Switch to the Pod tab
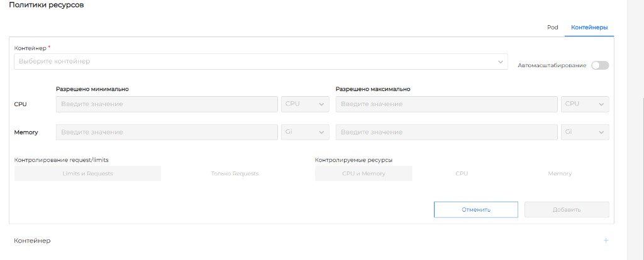644x260 pixels. pos(552,28)
